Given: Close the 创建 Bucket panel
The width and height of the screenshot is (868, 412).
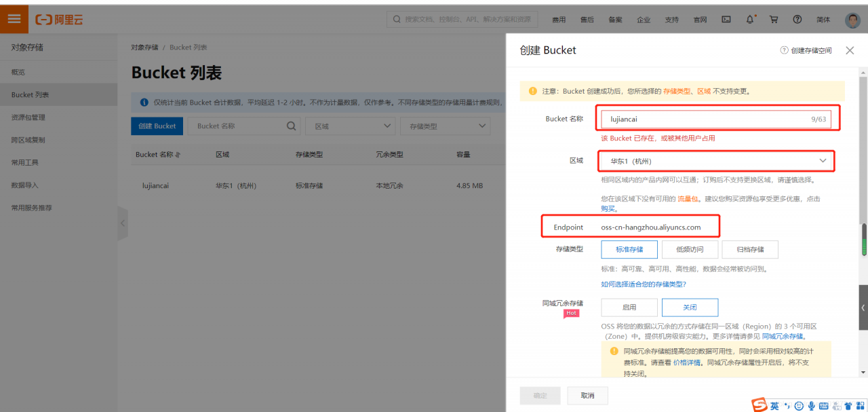Looking at the screenshot, I should click(x=850, y=50).
